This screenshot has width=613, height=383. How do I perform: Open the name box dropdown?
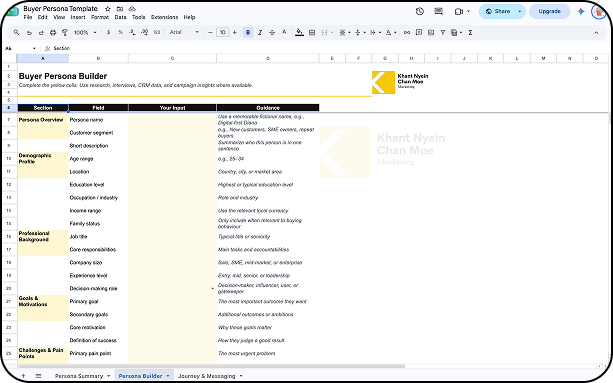click(x=34, y=48)
